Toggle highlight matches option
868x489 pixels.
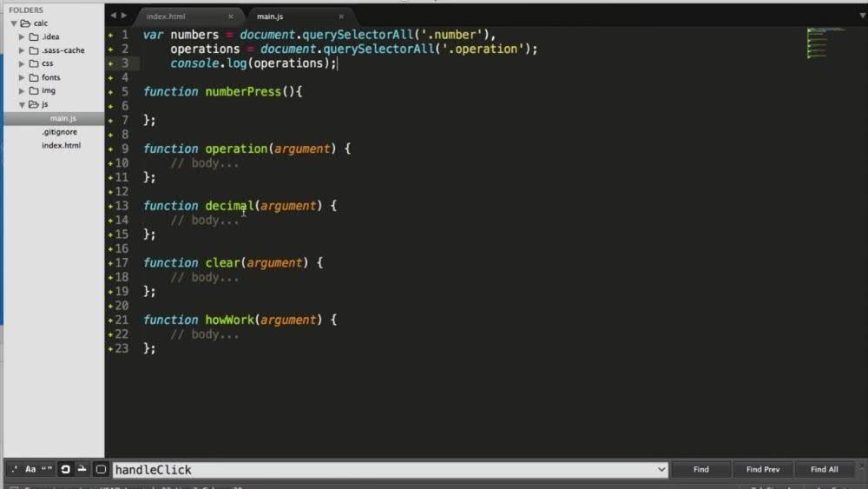tap(101, 470)
